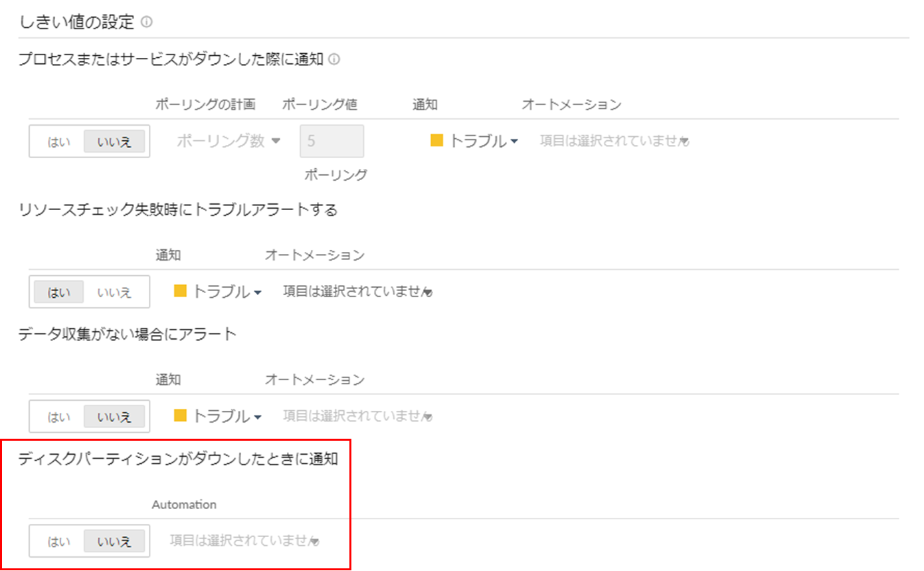Select いいえ for データ収集がない場合にアラート
Image resolution: width=924 pixels, height=571 pixels.
(114, 417)
